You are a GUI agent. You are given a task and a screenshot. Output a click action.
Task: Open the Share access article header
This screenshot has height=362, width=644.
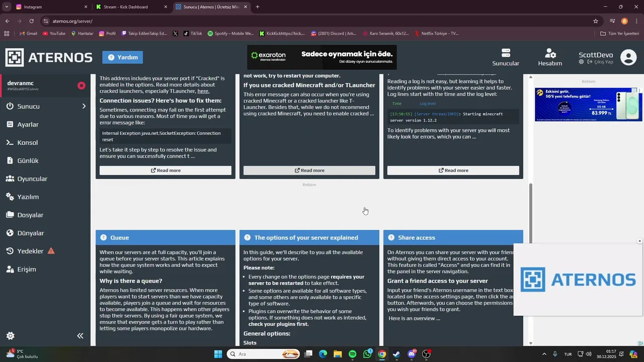pos(453,237)
